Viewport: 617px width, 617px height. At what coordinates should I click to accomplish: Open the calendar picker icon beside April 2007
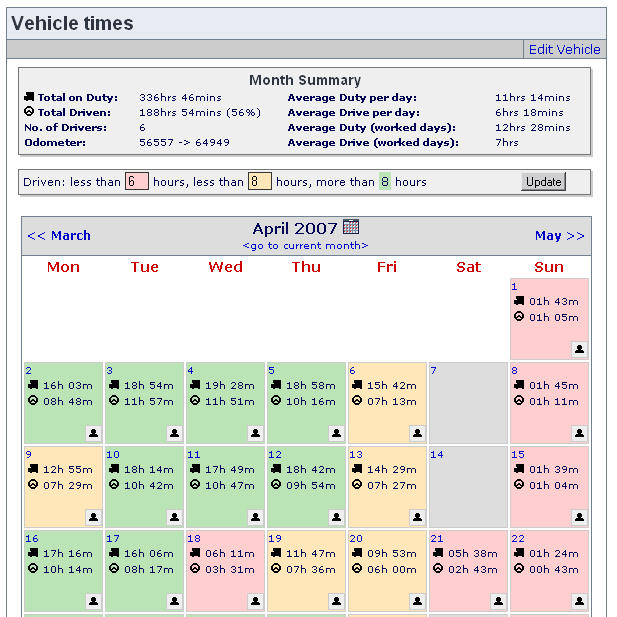coord(351,227)
